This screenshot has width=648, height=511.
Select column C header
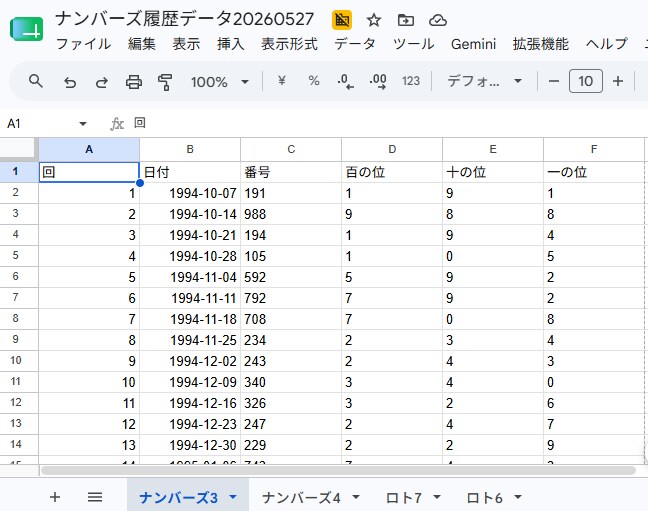pos(291,150)
